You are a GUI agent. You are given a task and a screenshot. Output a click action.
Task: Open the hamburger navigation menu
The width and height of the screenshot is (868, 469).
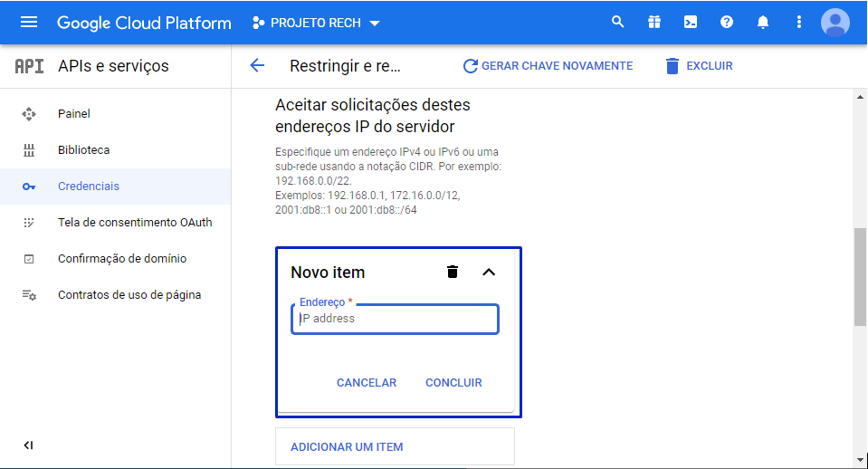[x=29, y=23]
